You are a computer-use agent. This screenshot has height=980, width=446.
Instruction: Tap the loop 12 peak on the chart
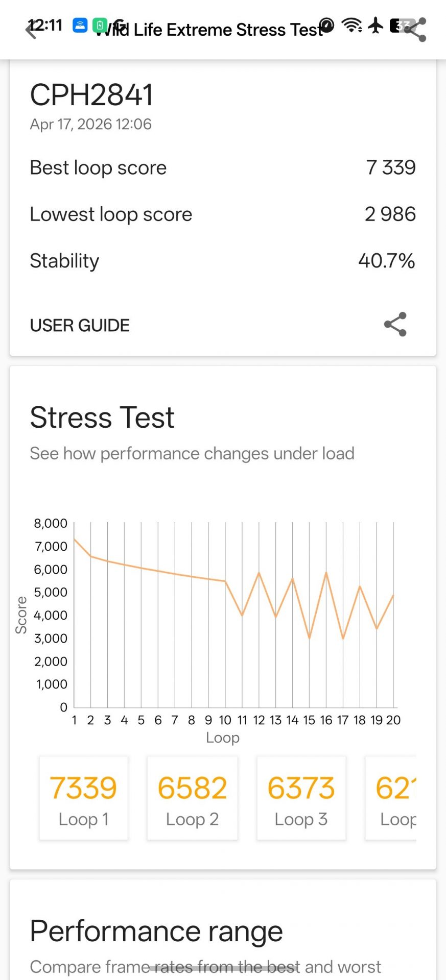[x=259, y=573]
